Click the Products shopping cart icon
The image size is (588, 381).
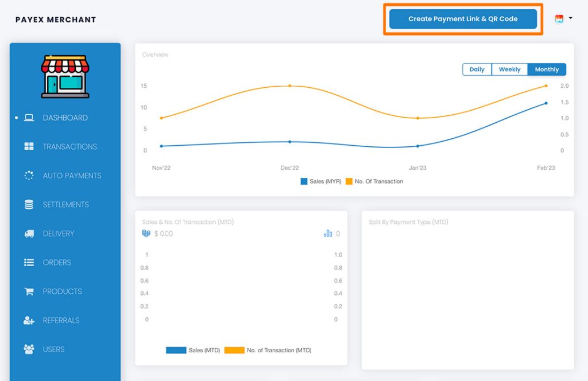(29, 291)
